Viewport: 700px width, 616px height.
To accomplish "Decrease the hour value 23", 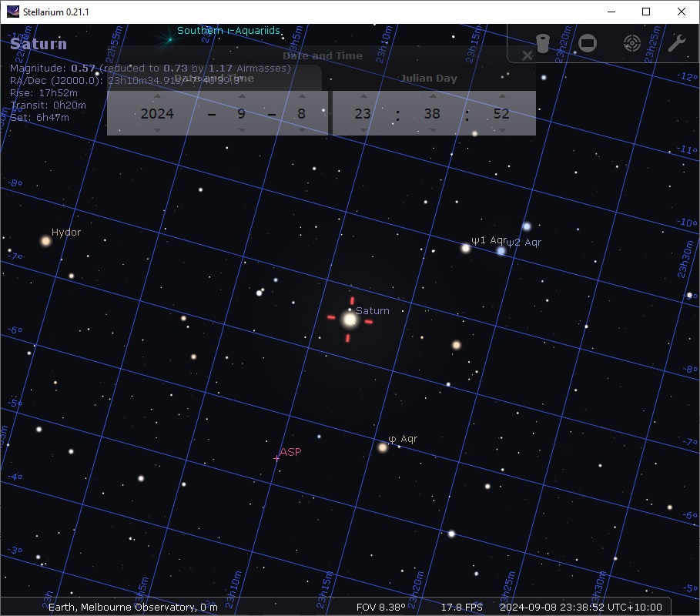I will click(363, 130).
